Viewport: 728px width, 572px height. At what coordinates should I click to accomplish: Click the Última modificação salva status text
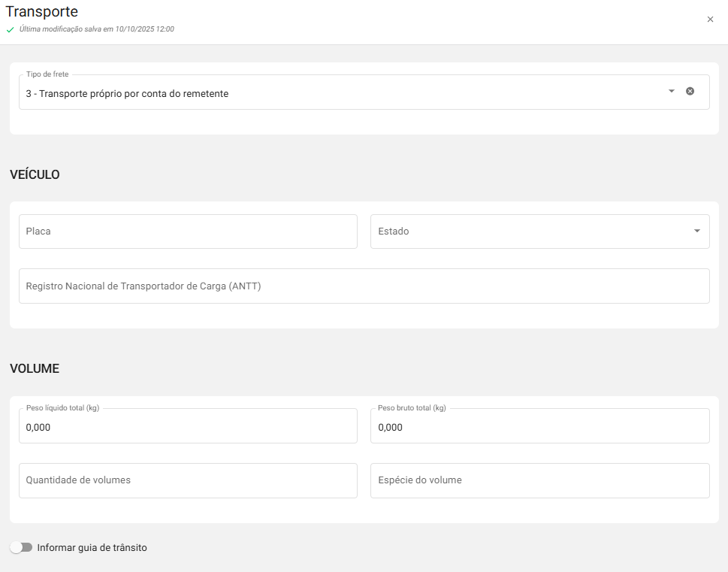coord(96,29)
